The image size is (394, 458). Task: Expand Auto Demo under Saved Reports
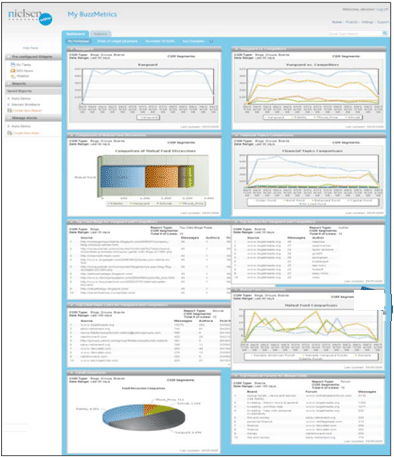tap(9, 99)
